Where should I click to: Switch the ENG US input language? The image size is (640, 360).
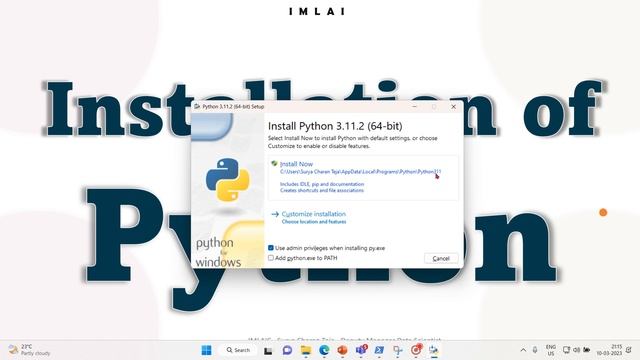[x=551, y=350]
